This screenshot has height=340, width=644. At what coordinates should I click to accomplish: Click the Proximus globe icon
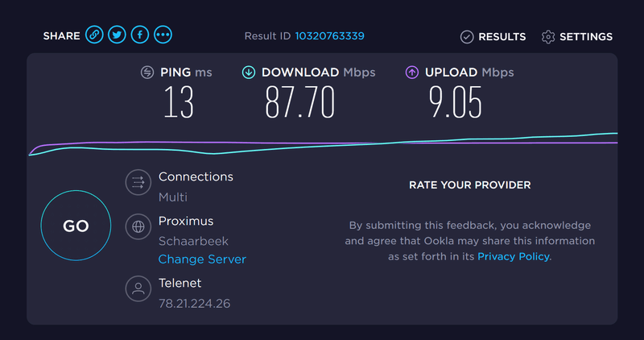click(138, 227)
